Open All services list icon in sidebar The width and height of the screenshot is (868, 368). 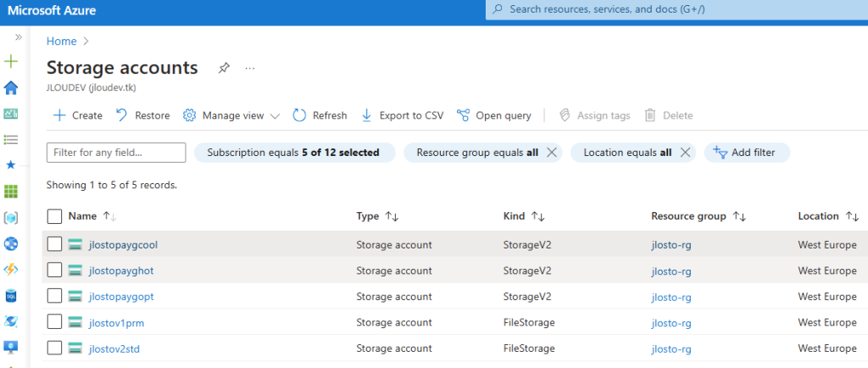point(11,139)
